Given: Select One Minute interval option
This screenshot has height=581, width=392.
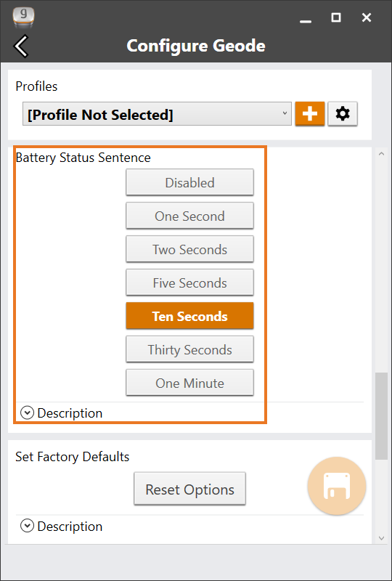Looking at the screenshot, I should (x=189, y=383).
